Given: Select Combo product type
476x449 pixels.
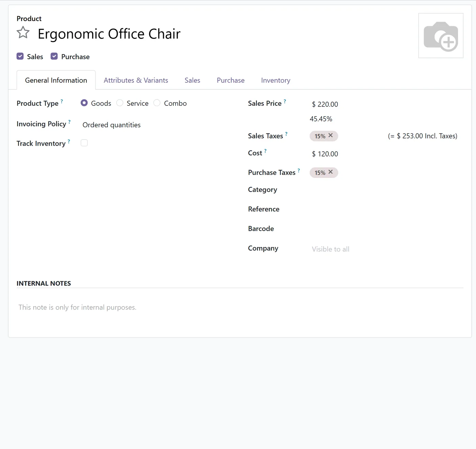Looking at the screenshot, I should click(157, 103).
